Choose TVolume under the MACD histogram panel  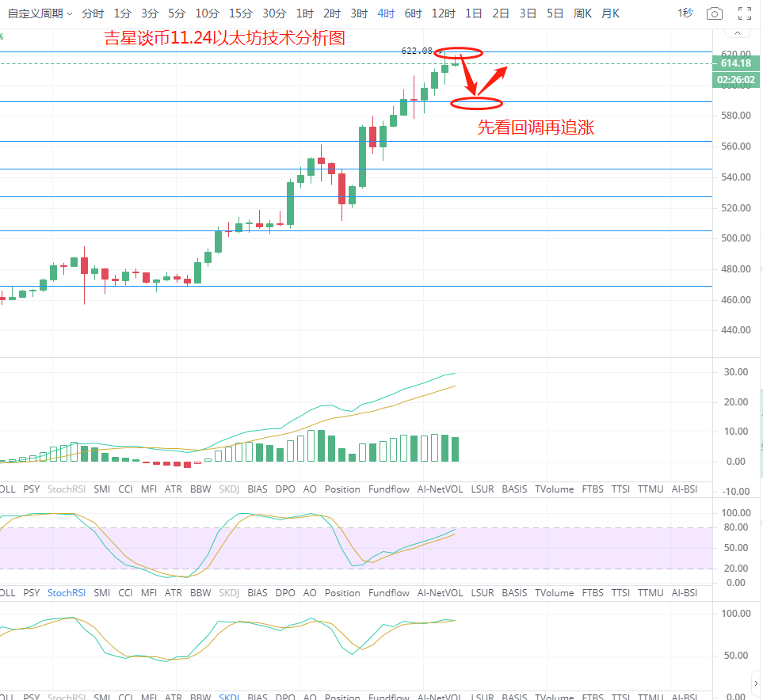(555, 489)
